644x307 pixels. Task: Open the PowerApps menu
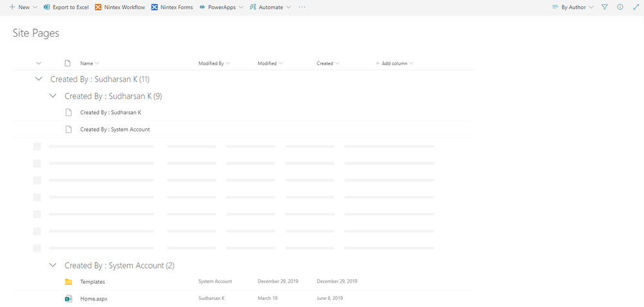pos(221,7)
